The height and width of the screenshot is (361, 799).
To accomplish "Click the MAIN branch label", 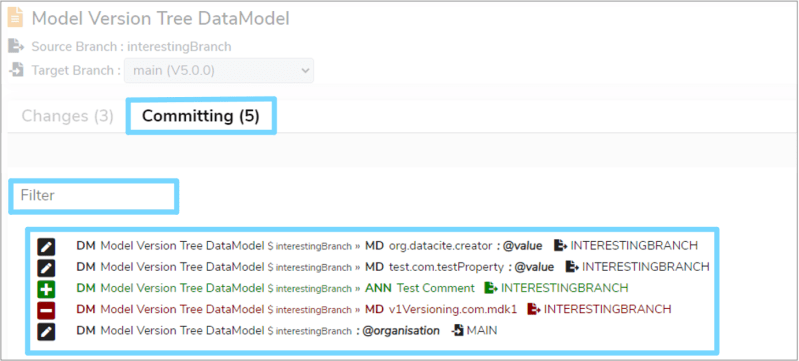I will [482, 330].
